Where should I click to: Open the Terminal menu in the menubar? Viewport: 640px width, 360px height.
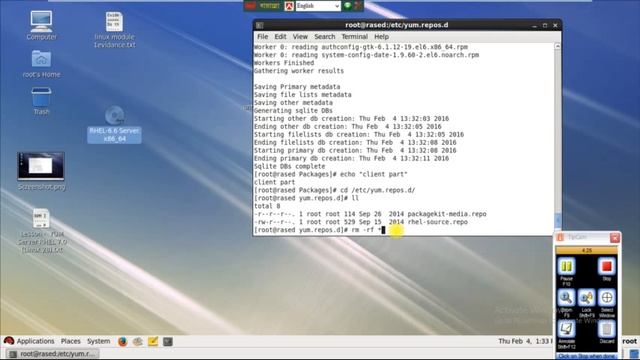[x=354, y=37]
